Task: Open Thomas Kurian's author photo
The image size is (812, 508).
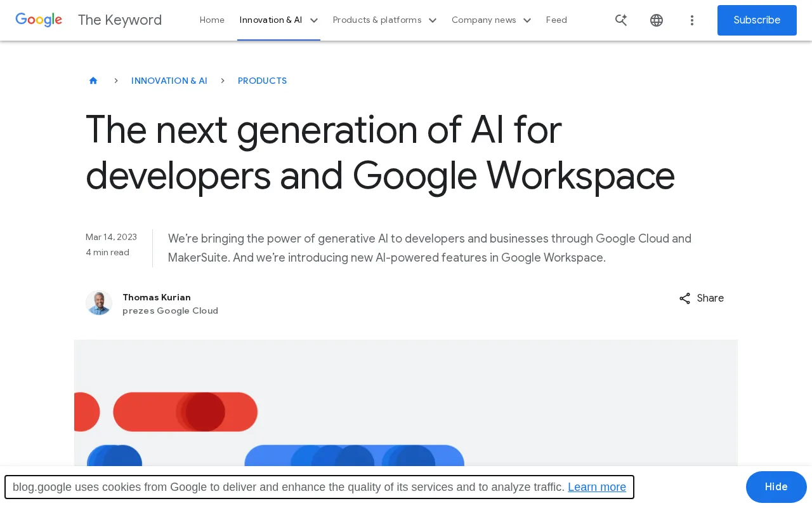Action: 99,303
